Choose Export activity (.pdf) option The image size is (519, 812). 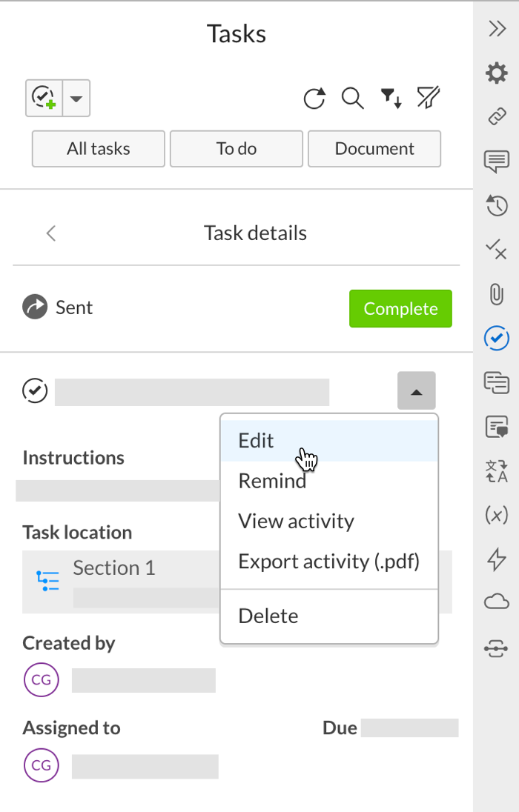click(328, 561)
